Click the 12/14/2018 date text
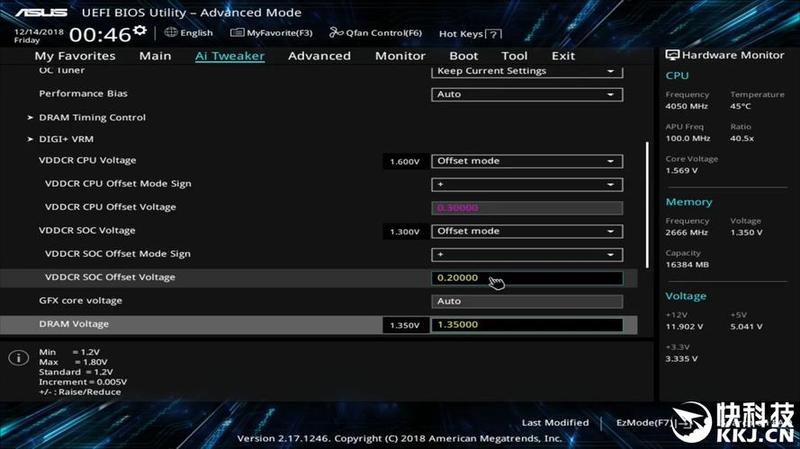The width and height of the screenshot is (800, 449). tap(39, 32)
